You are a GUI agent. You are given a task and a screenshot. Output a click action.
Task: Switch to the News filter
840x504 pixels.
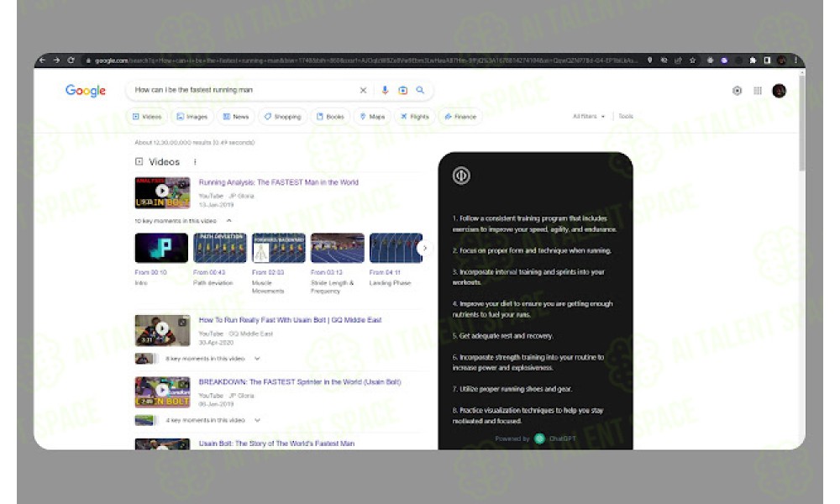[x=236, y=116]
